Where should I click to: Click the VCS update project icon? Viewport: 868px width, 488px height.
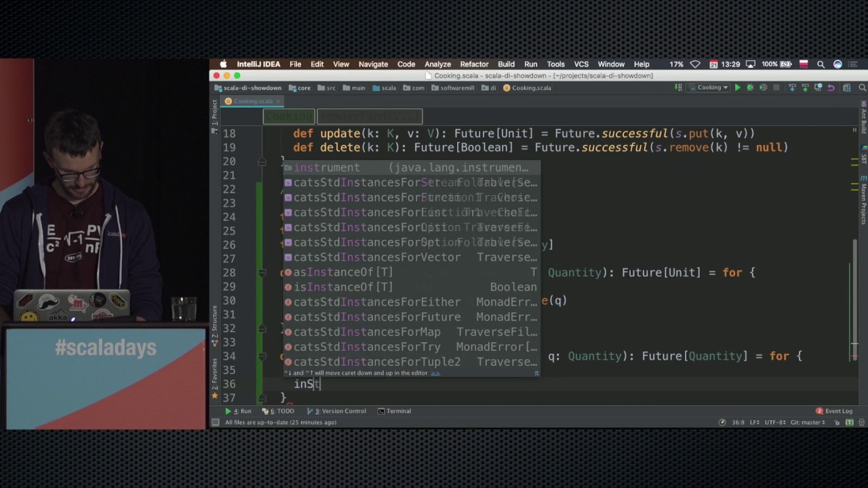(x=792, y=87)
